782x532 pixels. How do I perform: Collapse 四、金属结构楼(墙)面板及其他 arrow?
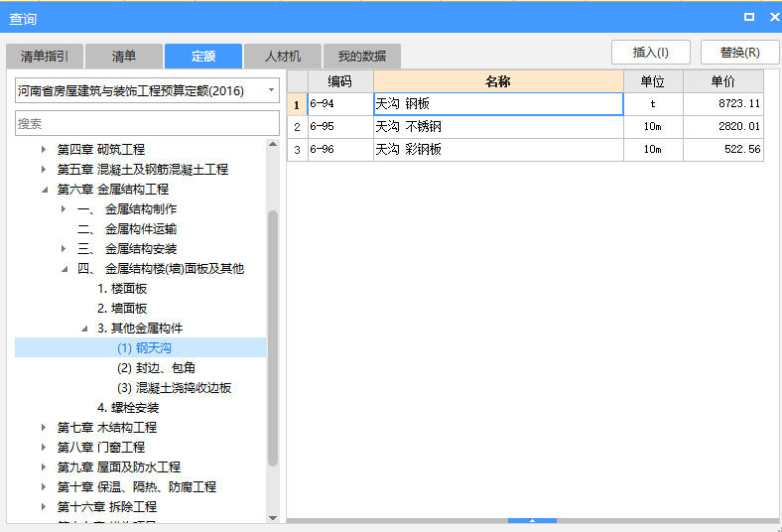[x=65, y=269]
